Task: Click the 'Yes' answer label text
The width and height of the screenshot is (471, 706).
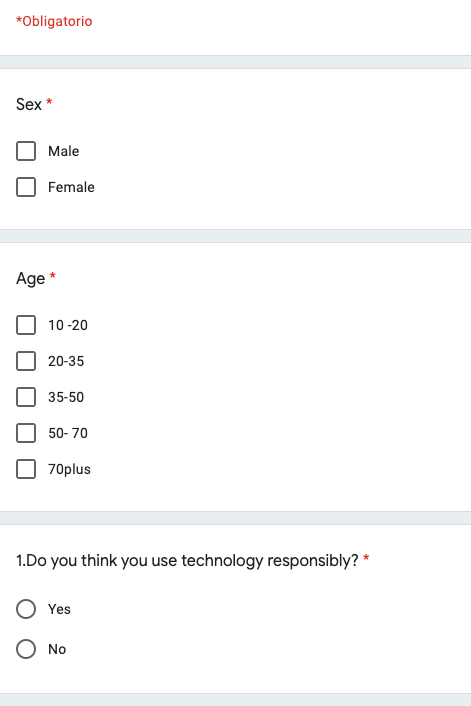Action: 59,609
